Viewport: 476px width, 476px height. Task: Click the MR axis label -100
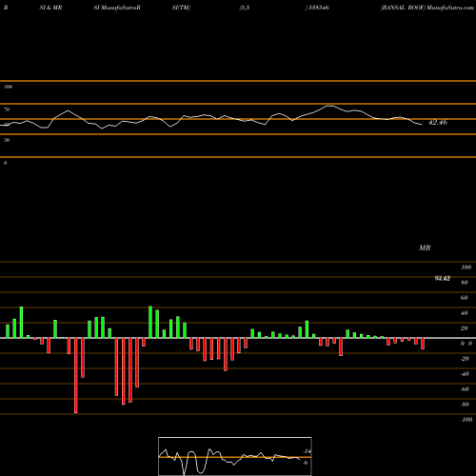pos(466,420)
